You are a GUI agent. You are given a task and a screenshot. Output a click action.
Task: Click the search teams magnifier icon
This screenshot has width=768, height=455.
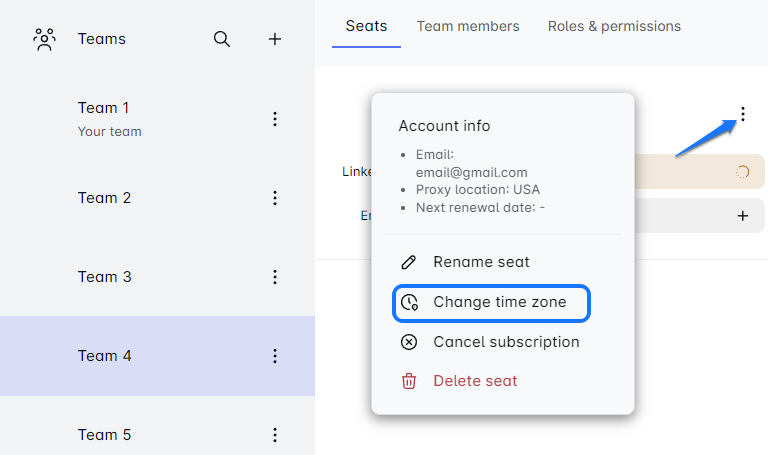(x=222, y=39)
